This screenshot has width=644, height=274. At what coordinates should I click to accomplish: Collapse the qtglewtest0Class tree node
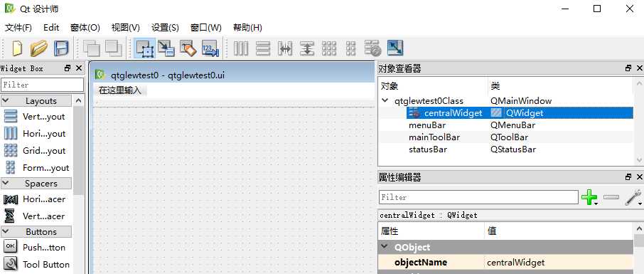385,100
